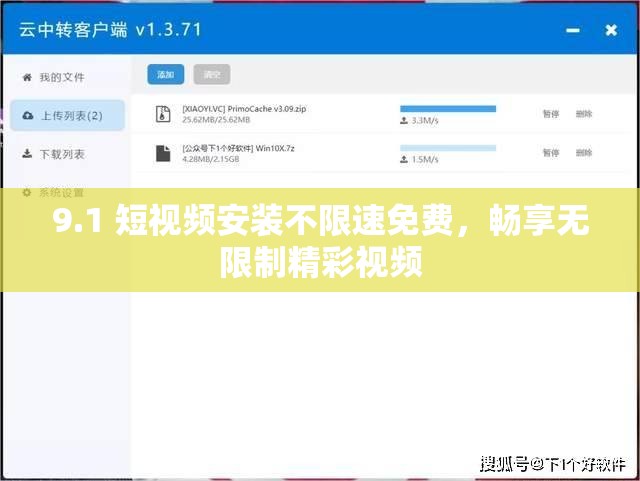Screen dimensions: 640x481
Task: Minimize the 云中转客户端 window
Action: pyautogui.click(x=573, y=30)
